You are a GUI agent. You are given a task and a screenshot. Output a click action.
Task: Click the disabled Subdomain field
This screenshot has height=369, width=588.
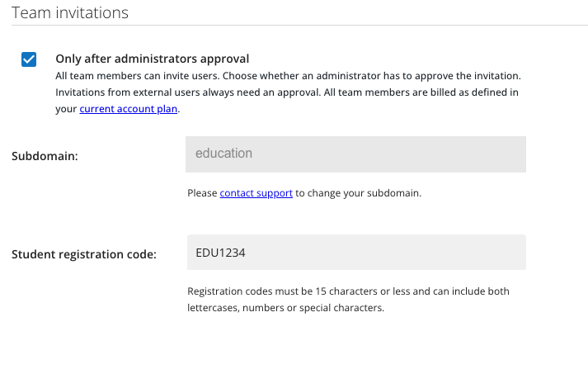[355, 154]
